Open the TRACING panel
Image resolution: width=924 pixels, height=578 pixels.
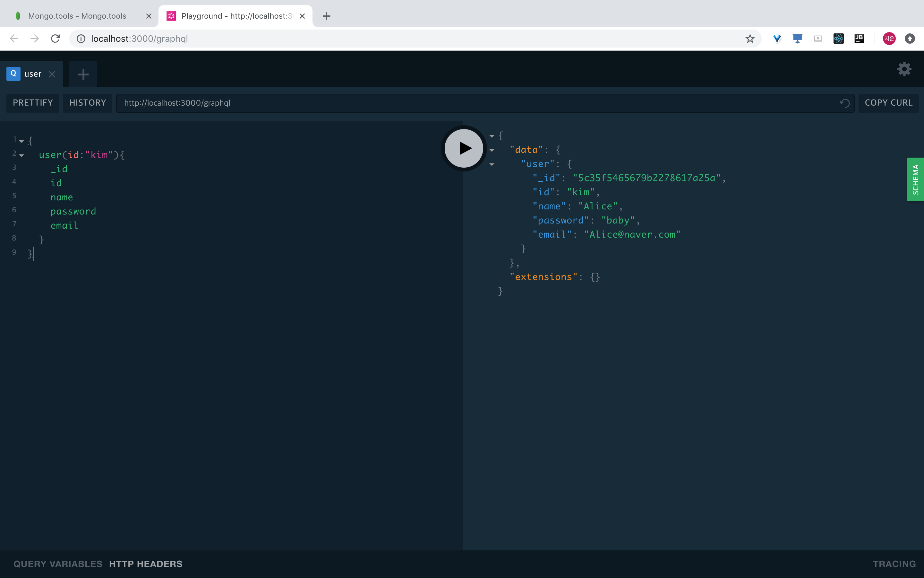[x=894, y=564]
